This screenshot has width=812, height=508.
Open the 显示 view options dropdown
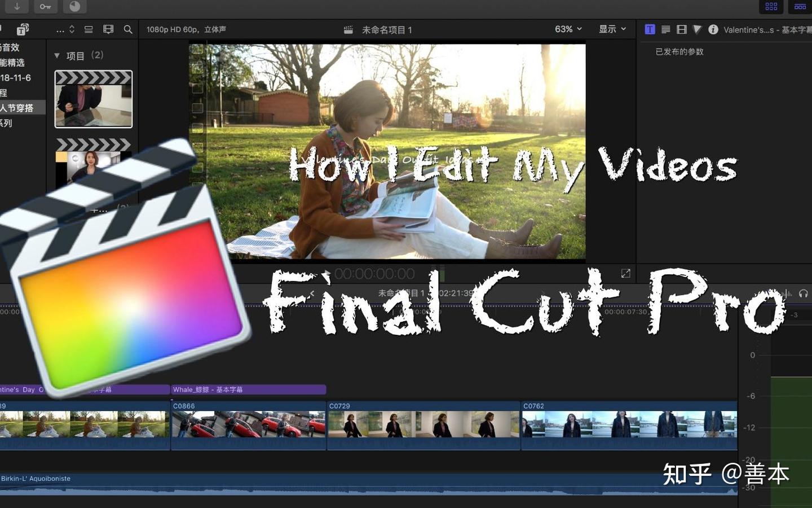[x=612, y=29]
